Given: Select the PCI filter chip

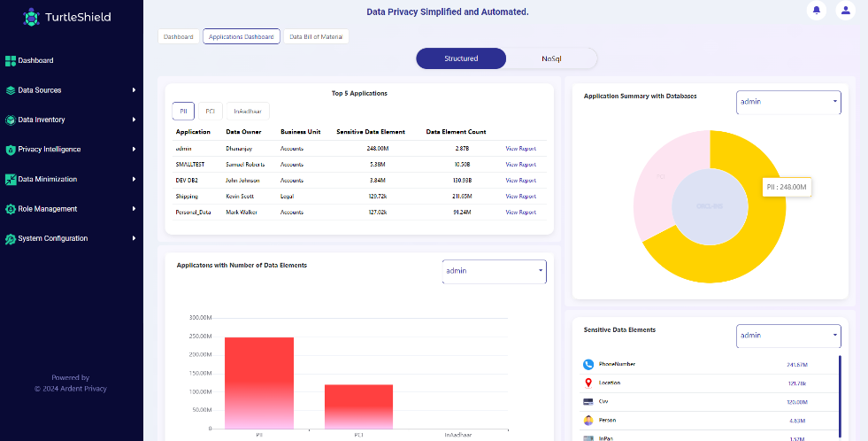Looking at the screenshot, I should (x=211, y=112).
